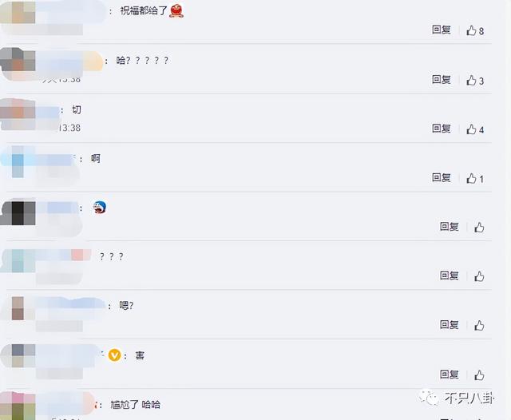511x420 pixels.
Task: Like the comment '嗯?'
Action: (479, 326)
